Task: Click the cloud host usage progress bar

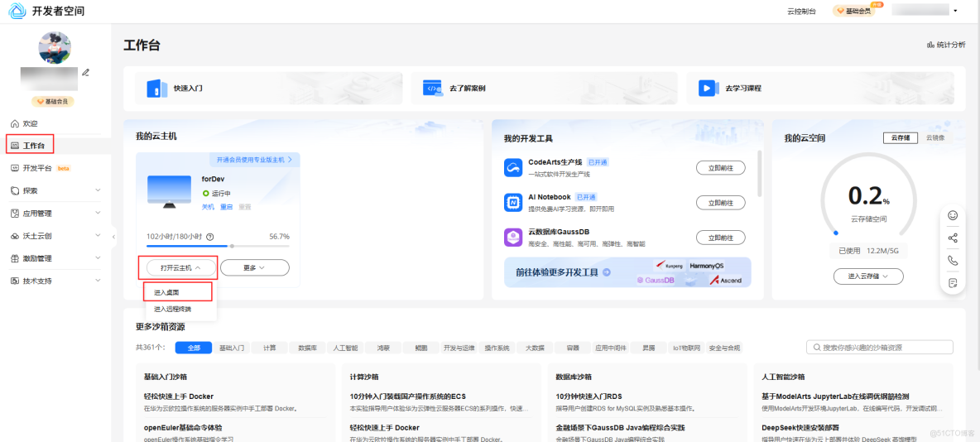Action: click(x=218, y=247)
